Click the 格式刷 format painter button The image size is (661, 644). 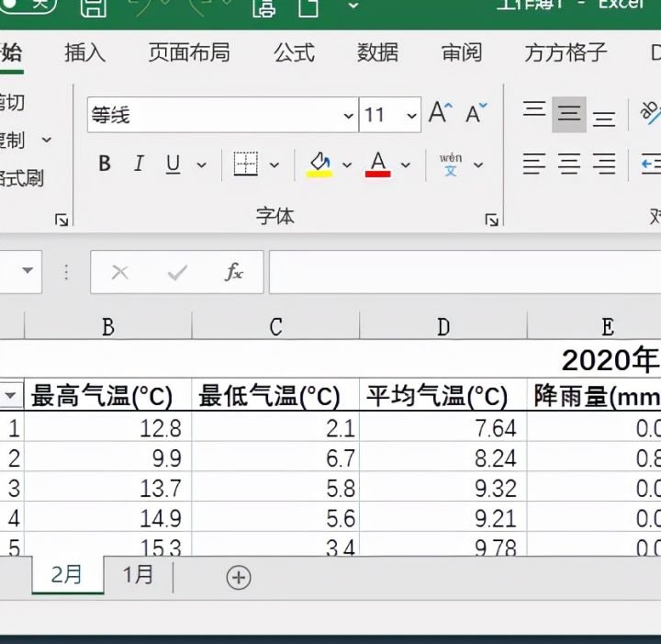22,178
